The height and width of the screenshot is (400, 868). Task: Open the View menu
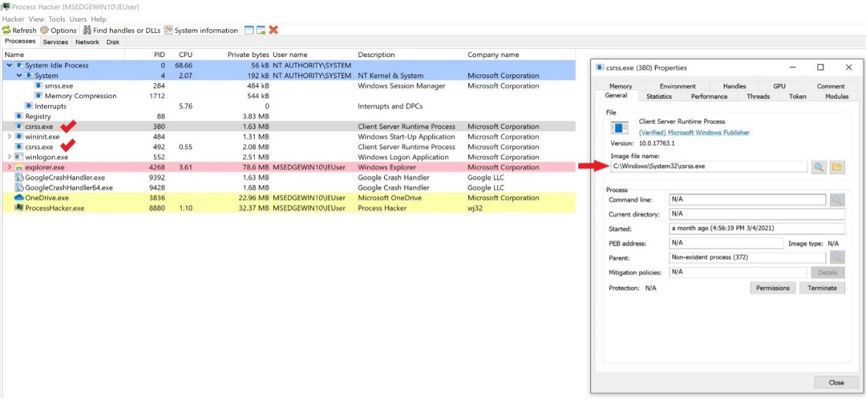[x=36, y=19]
